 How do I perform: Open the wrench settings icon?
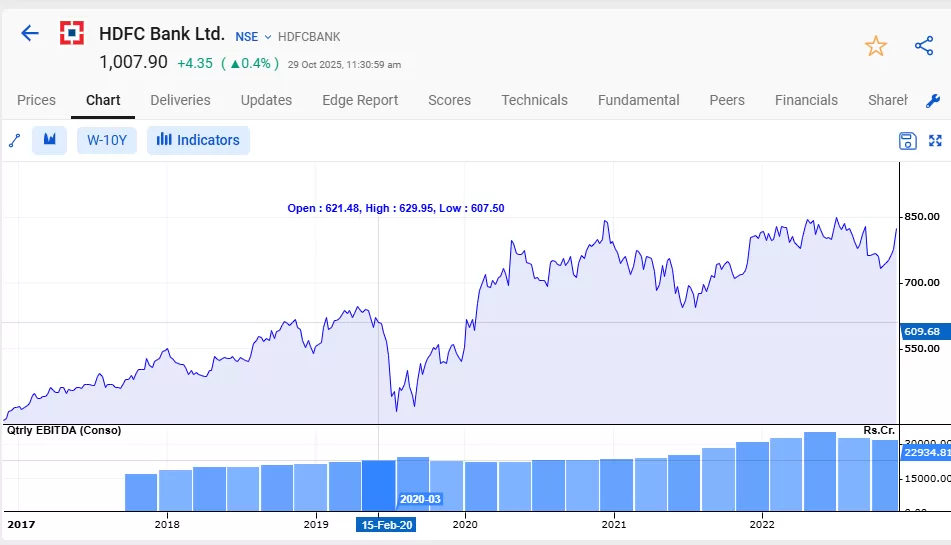click(933, 101)
